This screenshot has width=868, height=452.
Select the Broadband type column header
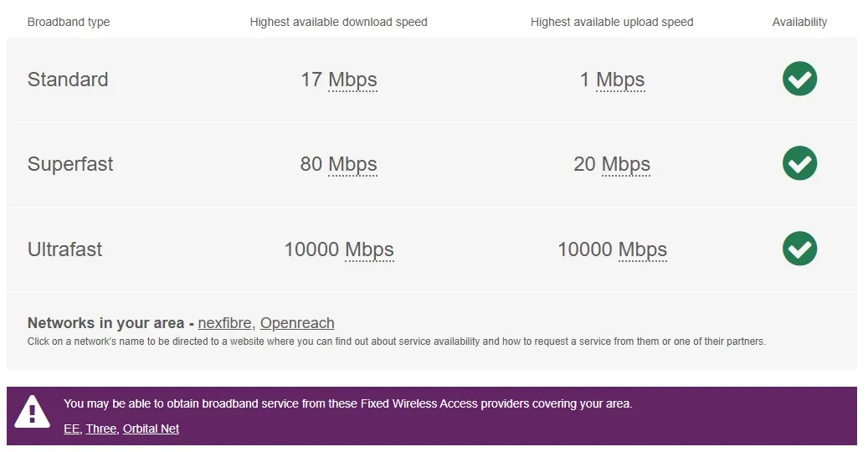69,22
